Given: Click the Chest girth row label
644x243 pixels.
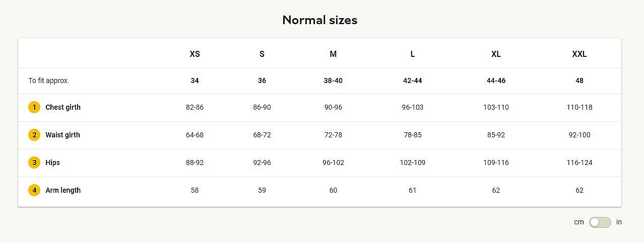Looking at the screenshot, I should (63, 107).
